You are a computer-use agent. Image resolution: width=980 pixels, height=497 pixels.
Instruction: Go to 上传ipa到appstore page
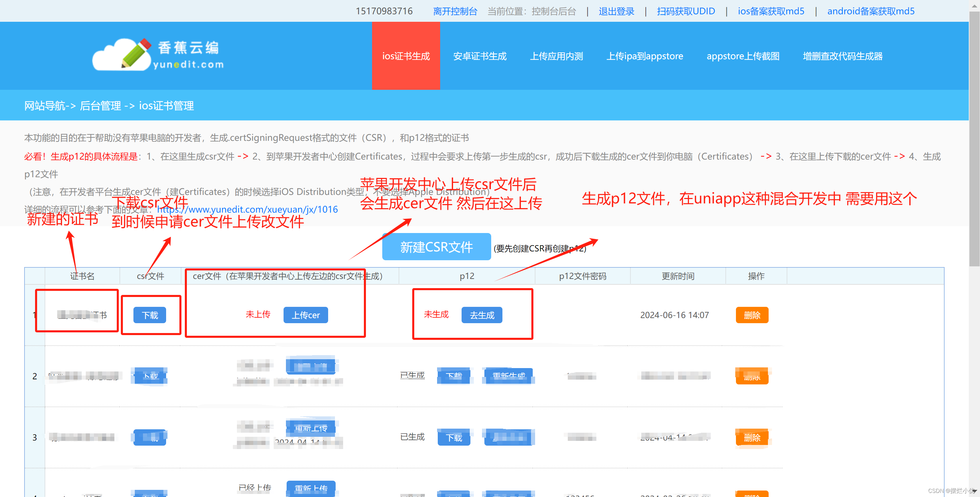(644, 56)
